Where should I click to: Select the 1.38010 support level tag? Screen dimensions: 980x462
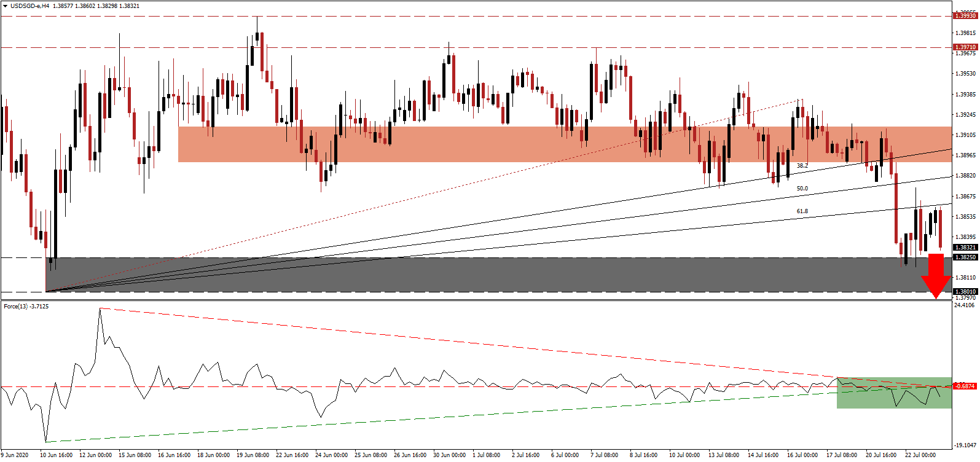click(965, 292)
